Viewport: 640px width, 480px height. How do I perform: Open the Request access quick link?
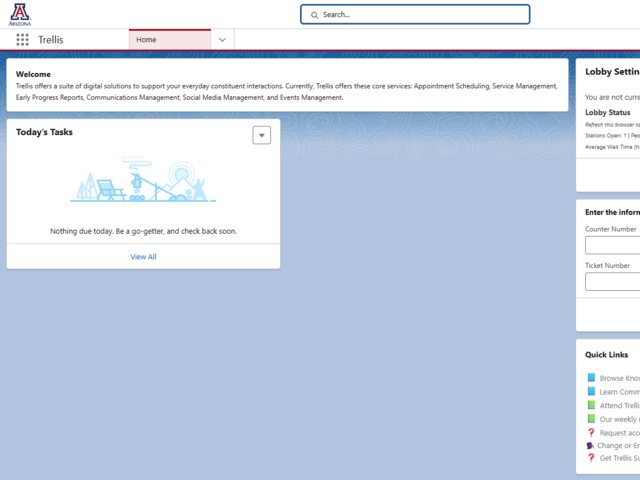click(x=620, y=433)
